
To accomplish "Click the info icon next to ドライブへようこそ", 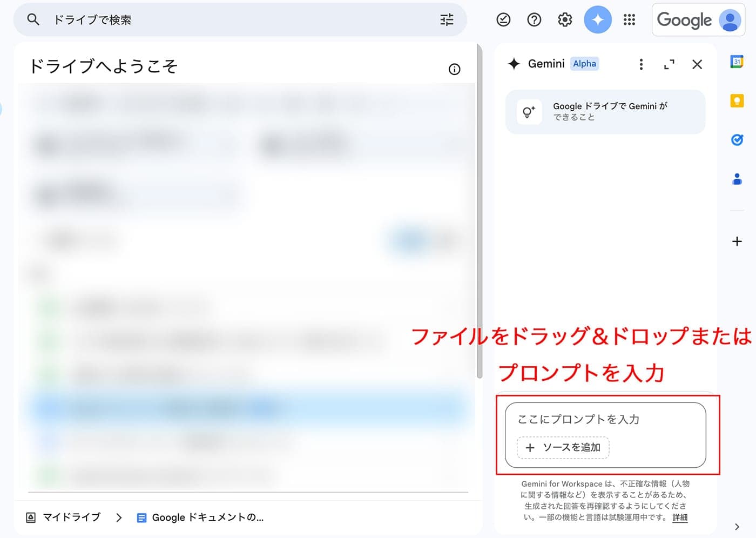I will click(x=455, y=69).
